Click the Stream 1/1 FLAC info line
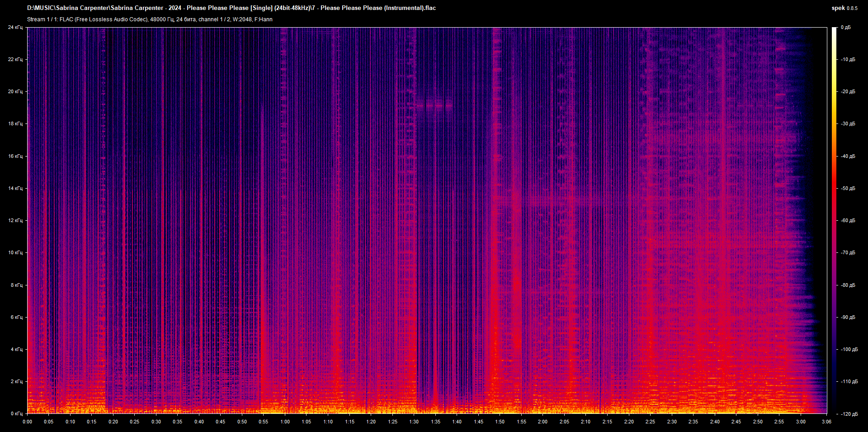The image size is (868, 432). [x=149, y=19]
